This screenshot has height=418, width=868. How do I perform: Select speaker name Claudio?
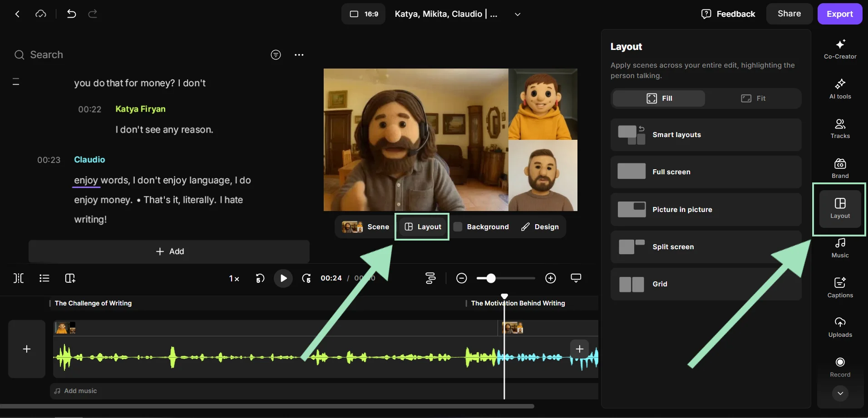click(x=89, y=160)
